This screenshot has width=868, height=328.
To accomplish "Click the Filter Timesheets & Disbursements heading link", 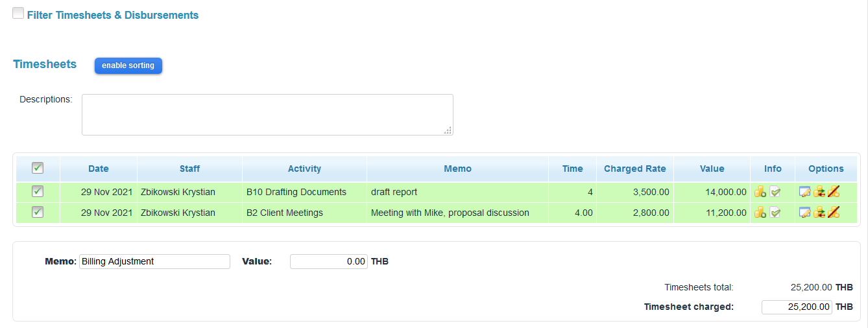I will coord(113,15).
